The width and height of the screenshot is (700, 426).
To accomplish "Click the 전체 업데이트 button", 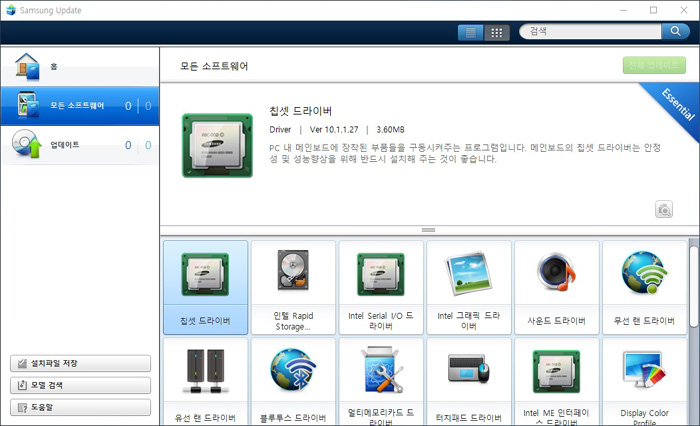I will (x=654, y=65).
